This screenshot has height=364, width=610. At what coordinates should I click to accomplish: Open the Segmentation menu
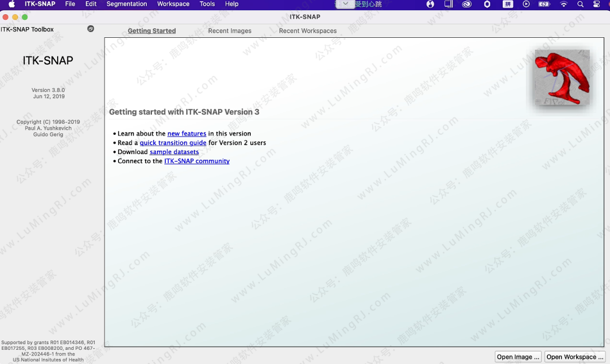127,4
